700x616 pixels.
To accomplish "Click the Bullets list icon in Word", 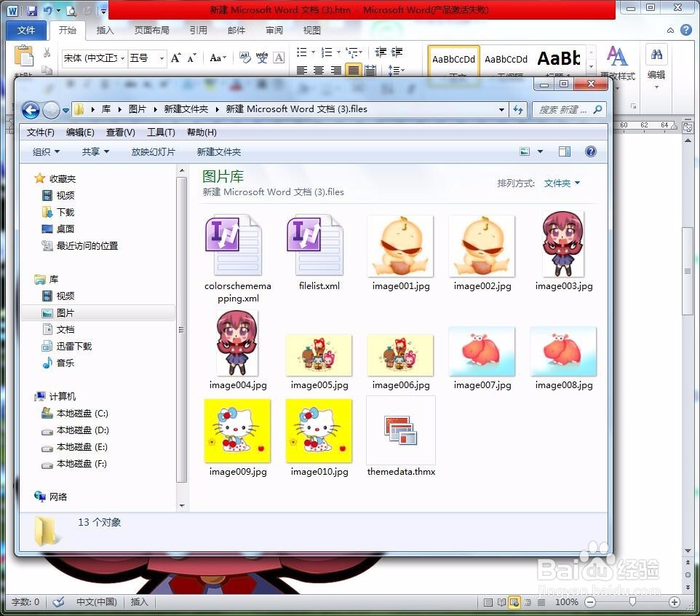I will tap(302, 52).
